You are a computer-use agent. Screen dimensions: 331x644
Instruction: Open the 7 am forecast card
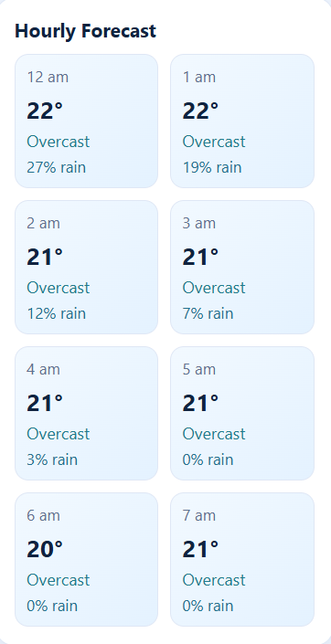coord(242,559)
